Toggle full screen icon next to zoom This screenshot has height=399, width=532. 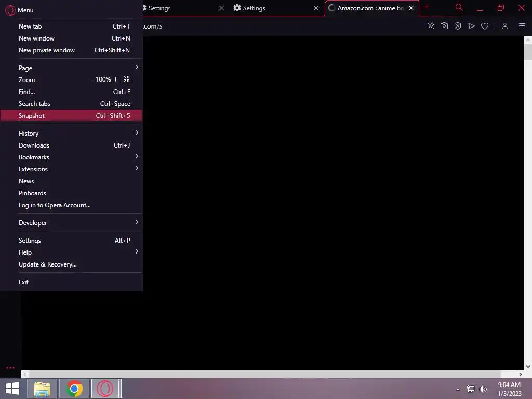coord(127,79)
